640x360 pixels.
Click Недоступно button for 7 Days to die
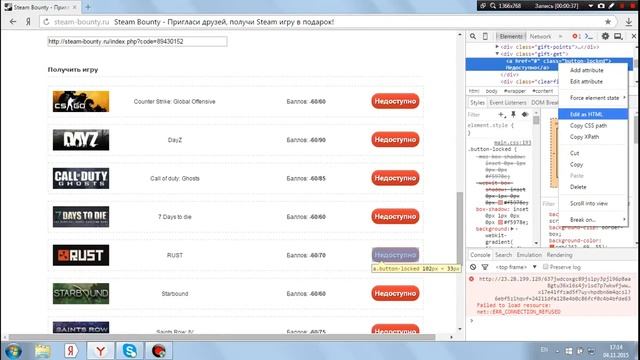click(395, 216)
